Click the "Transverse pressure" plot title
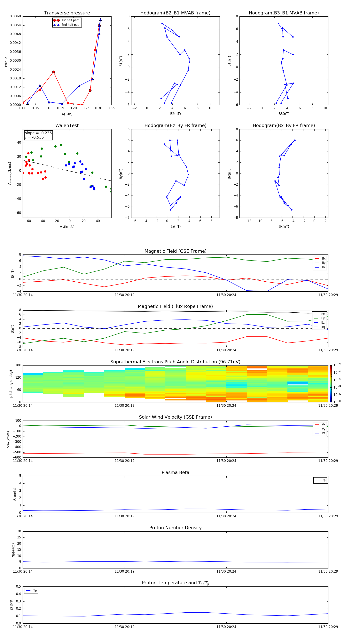Image resolution: width=351 pixels, height=644 pixels. [67, 13]
